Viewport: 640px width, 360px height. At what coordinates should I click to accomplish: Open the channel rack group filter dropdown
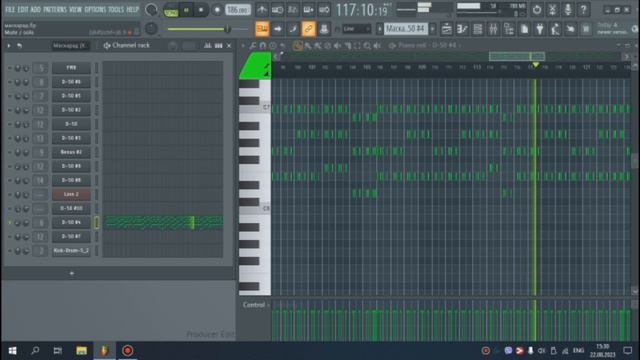pos(70,46)
